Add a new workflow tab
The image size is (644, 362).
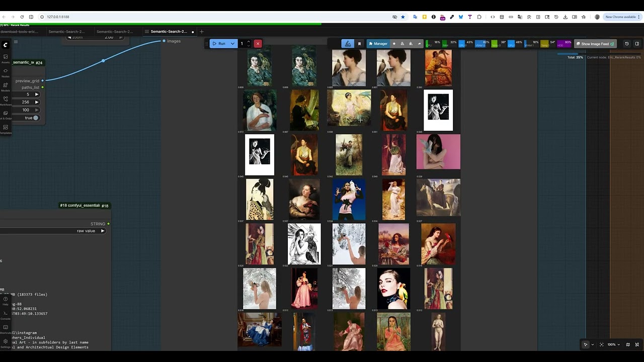(202, 31)
